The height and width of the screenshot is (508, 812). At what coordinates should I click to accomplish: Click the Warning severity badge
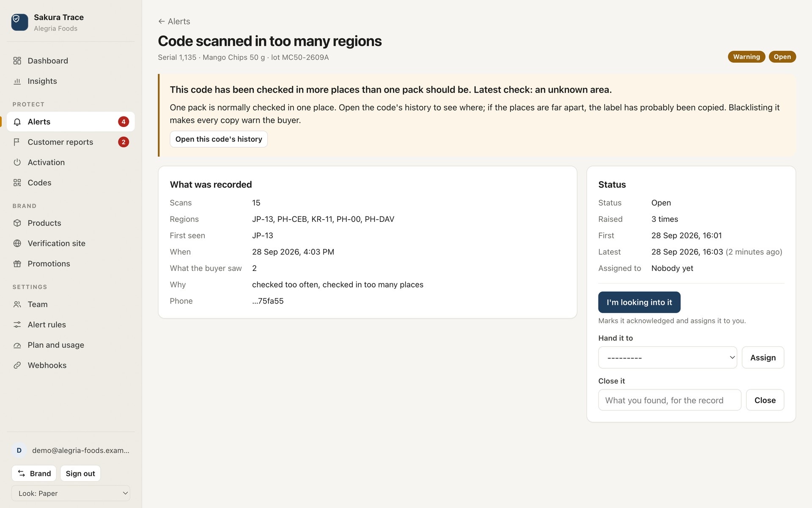[x=746, y=57]
